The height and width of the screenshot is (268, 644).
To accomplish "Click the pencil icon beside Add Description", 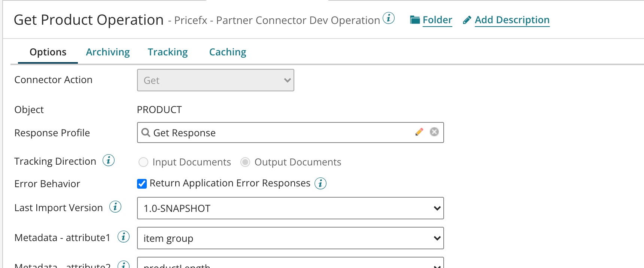I will coord(467,20).
